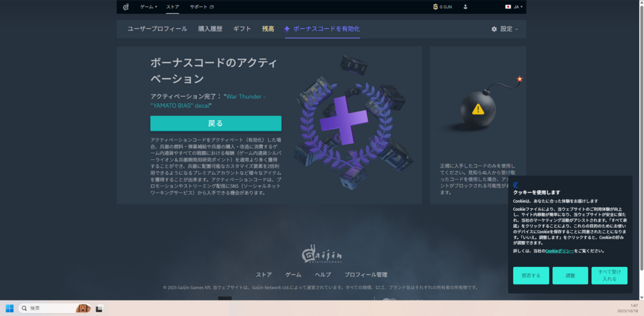644x316 pixels.
Task: Click the Gaijin logo in top bar
Action: (x=126, y=7)
